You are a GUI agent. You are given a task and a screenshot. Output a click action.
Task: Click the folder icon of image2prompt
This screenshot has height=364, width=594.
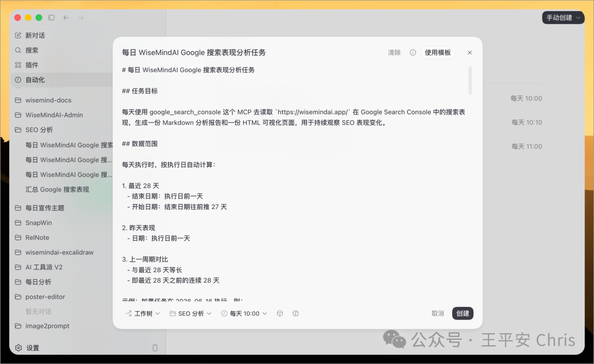(18, 326)
